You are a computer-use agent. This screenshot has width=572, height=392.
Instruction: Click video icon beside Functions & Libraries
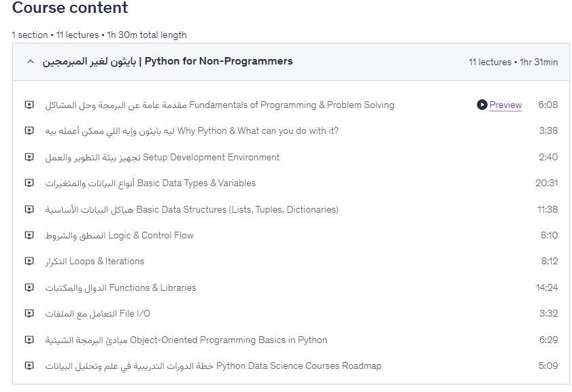tap(29, 287)
